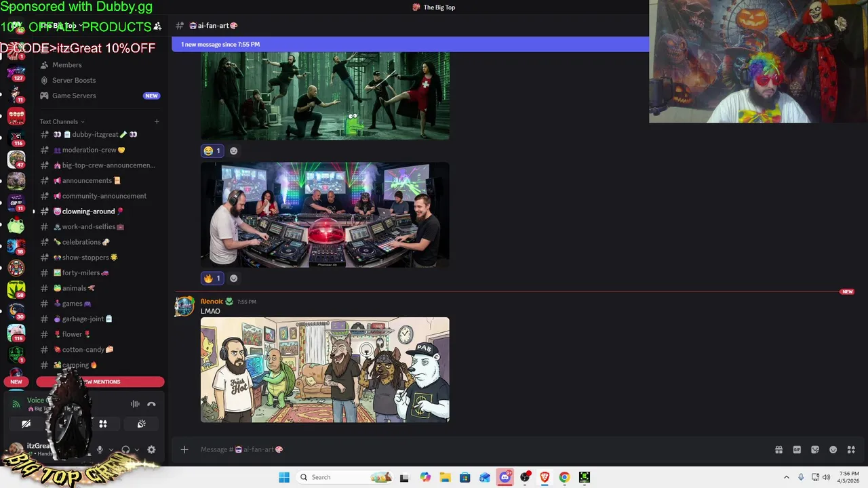This screenshot has height=488, width=868.
Task: Open community-announcement channel
Action: pyautogui.click(x=100, y=196)
